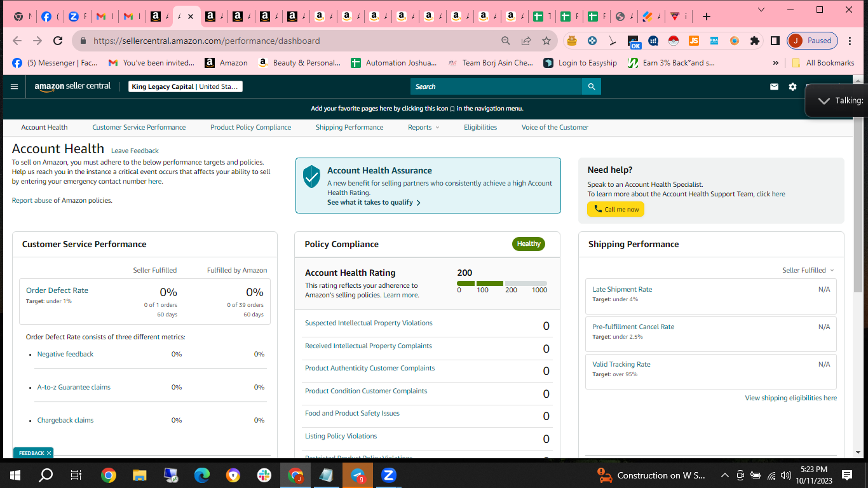Open the Valid Tracking Rate link

pos(621,364)
